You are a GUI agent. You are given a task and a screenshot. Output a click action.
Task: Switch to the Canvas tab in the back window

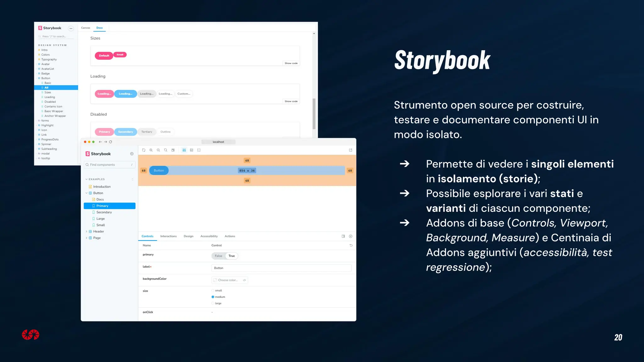[x=86, y=28]
